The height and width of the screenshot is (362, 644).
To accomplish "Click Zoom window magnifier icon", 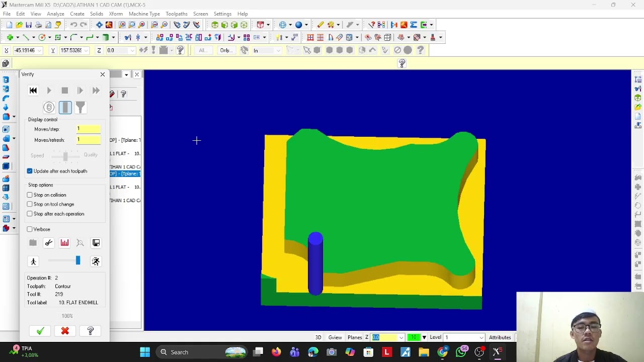I will coord(122,25).
